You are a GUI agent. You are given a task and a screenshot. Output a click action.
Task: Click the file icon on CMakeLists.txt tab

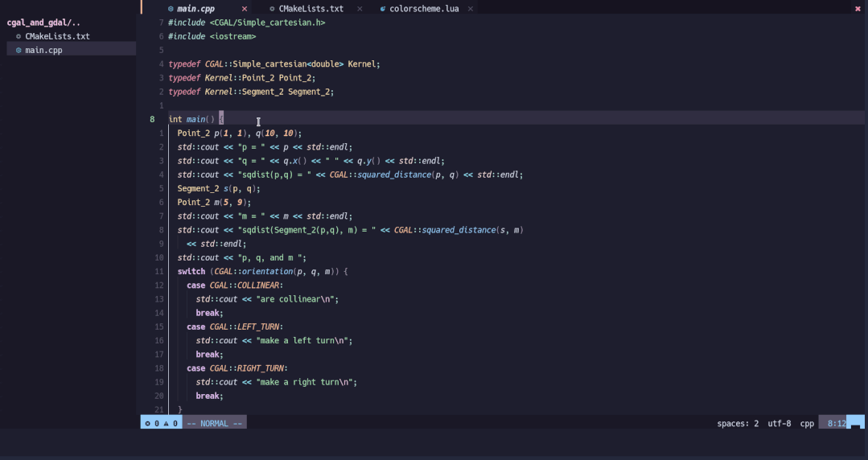pyautogui.click(x=272, y=9)
